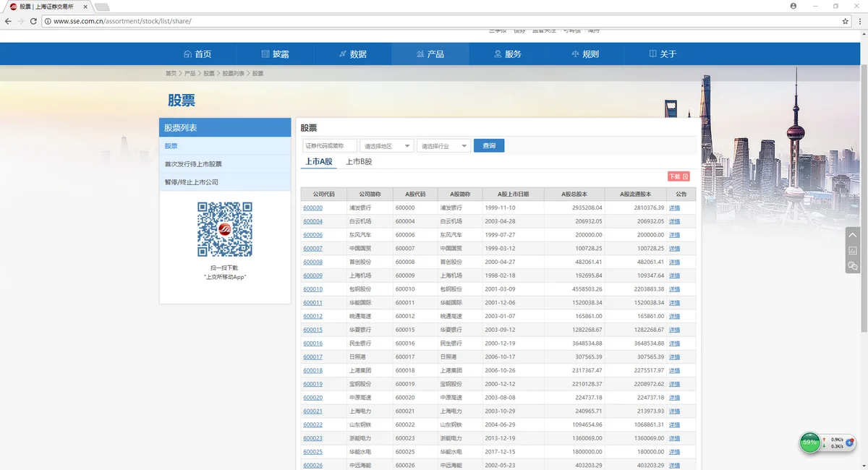Close the 上海证券交易所 browser tab
This screenshot has width=868, height=470.
(x=86, y=7)
